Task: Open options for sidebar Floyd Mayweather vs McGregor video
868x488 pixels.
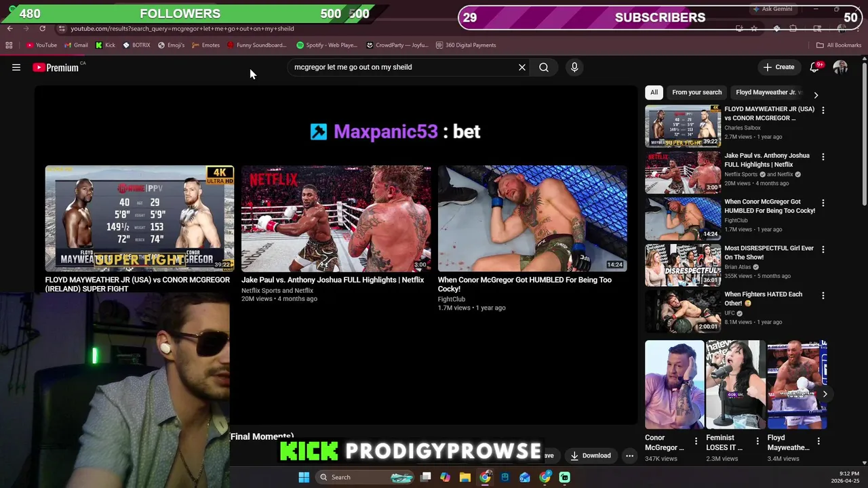Action: pos(823,110)
